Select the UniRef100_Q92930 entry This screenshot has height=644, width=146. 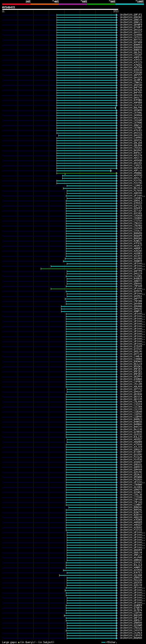pyautogui.click(x=131, y=583)
